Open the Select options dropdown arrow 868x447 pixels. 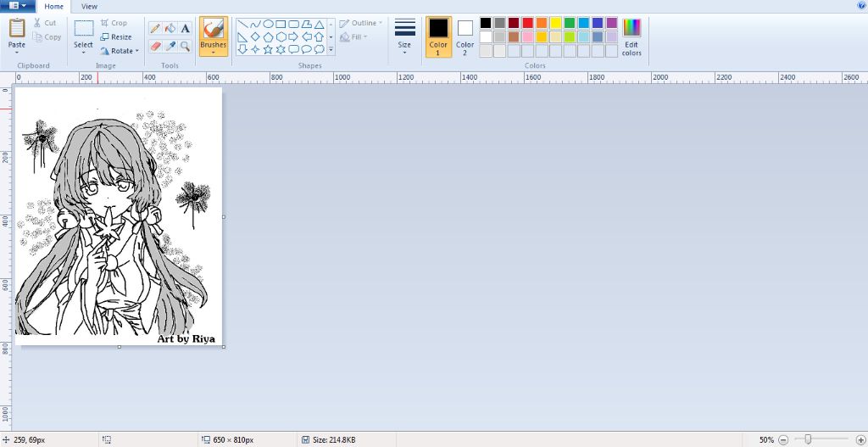pyautogui.click(x=84, y=53)
